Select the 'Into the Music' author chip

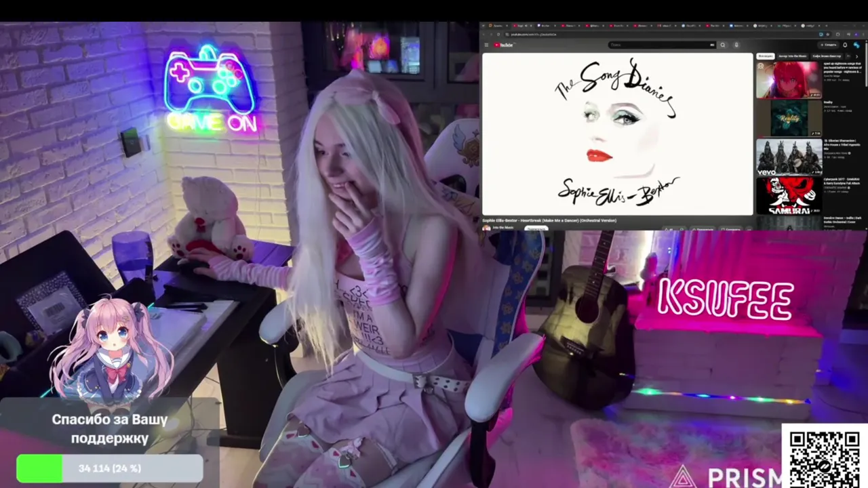pyautogui.click(x=792, y=56)
